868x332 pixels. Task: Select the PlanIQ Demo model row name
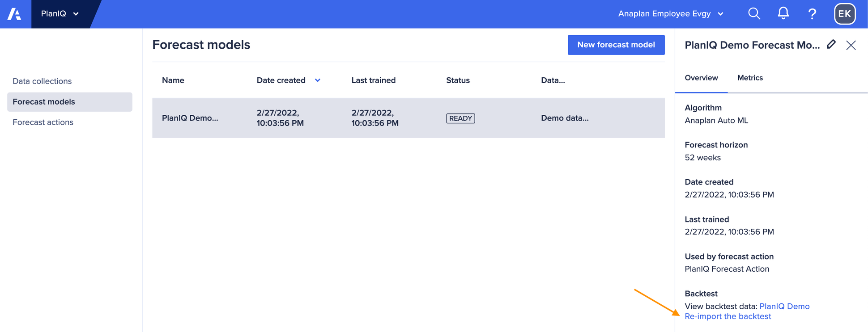190,118
